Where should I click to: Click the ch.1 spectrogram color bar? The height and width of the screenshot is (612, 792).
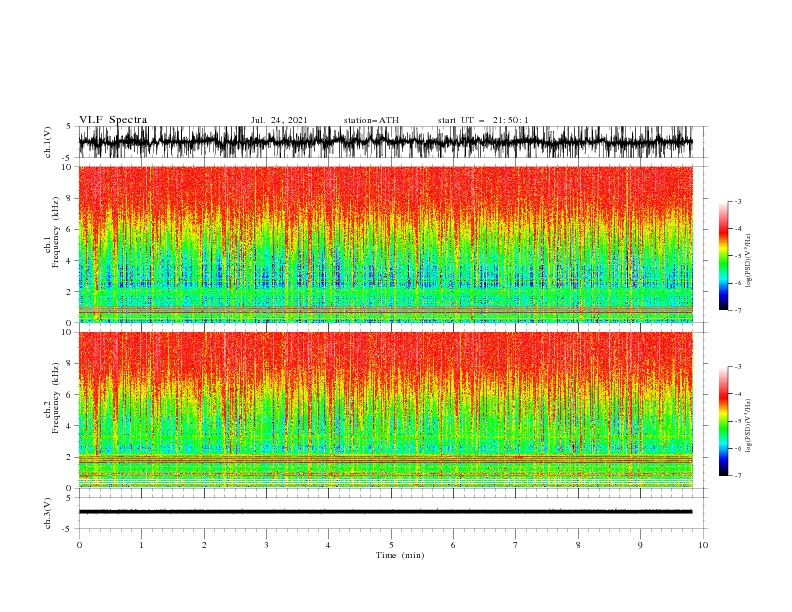723,256
